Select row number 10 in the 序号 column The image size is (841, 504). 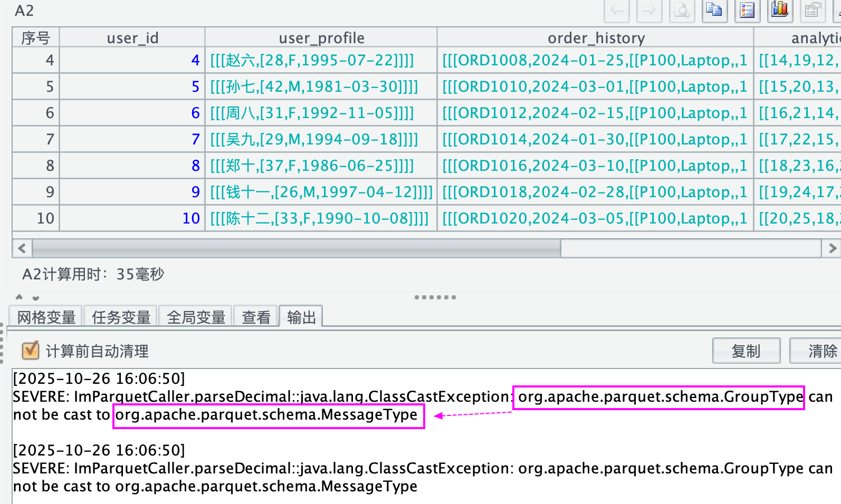coord(36,218)
